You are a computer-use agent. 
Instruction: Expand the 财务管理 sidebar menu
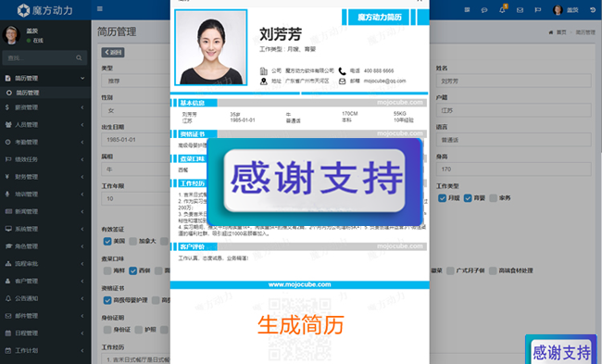[x=45, y=177]
